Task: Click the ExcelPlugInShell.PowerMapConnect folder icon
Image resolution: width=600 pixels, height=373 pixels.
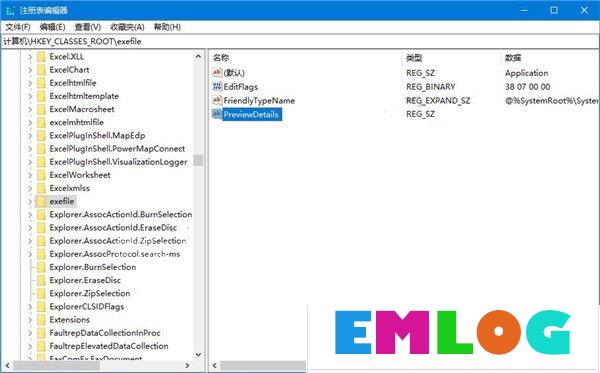Action: (41, 149)
